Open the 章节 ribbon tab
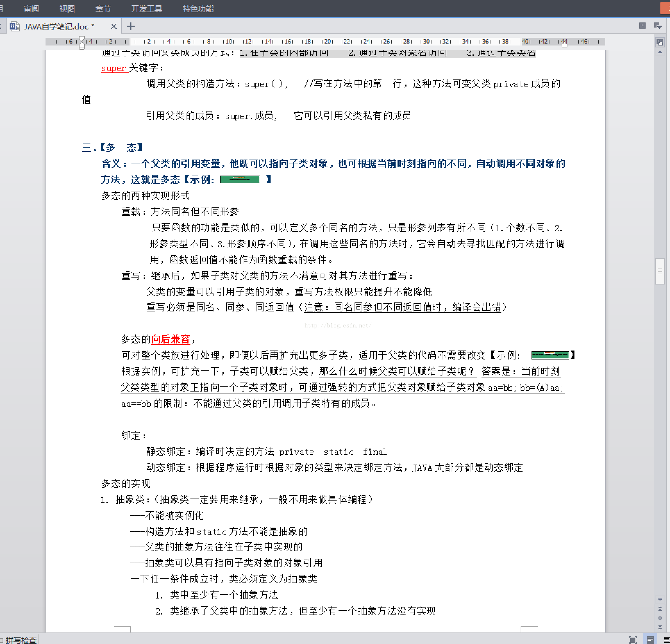Image resolution: width=670 pixels, height=644 pixels. point(103,9)
